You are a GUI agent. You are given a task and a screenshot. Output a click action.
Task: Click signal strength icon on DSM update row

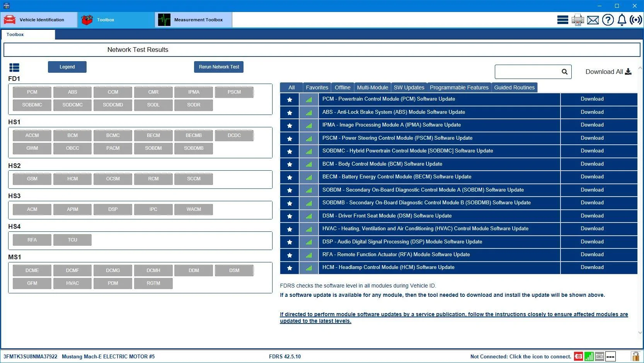pos(309,216)
